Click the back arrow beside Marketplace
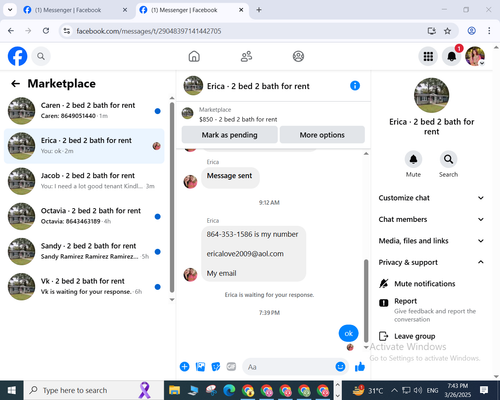Screen dimensions: 500x400 coord(16,83)
